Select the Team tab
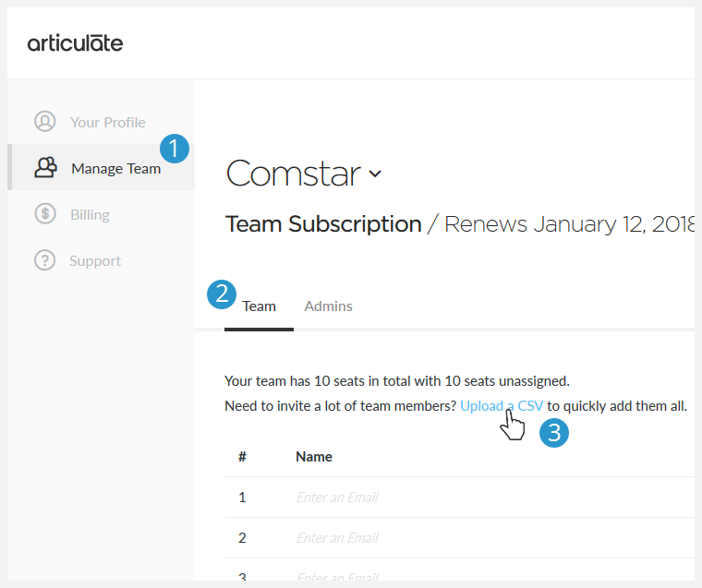Image resolution: width=702 pixels, height=588 pixels. 259,306
